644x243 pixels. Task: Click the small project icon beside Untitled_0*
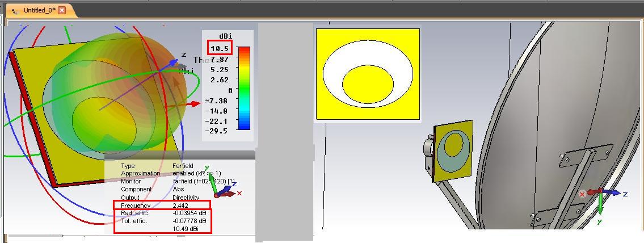[x=16, y=11]
